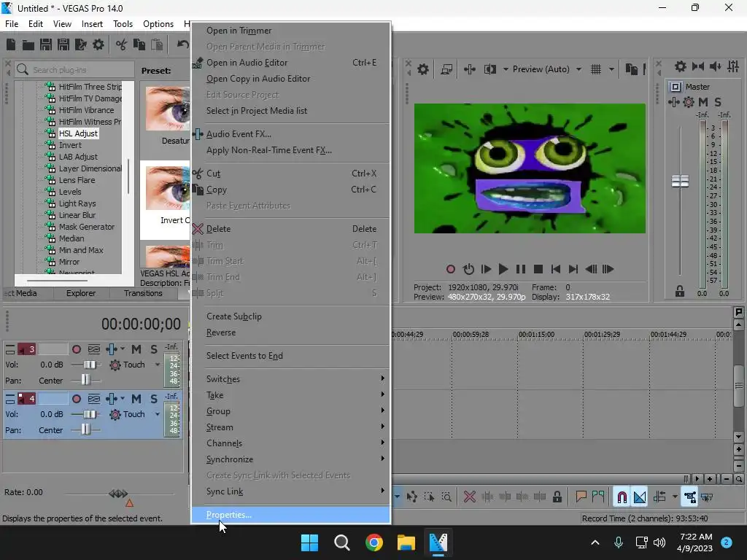Screen dimensions: 747x560
Task: Click the Open project folder icon
Action: click(x=28, y=44)
